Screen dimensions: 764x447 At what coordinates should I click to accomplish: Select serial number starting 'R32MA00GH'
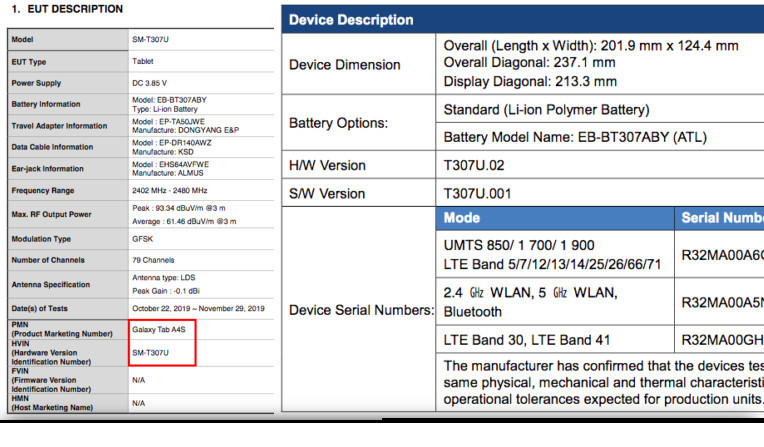(x=723, y=340)
